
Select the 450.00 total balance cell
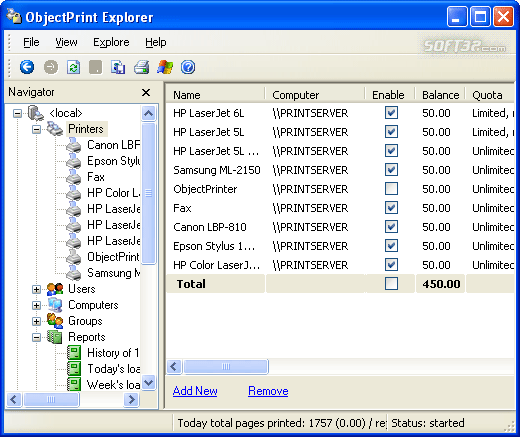click(x=441, y=284)
